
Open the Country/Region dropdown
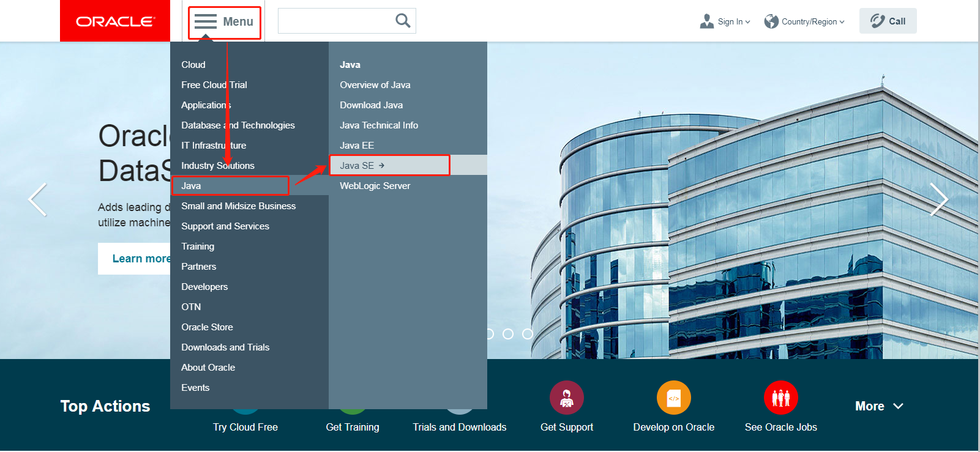coord(813,21)
